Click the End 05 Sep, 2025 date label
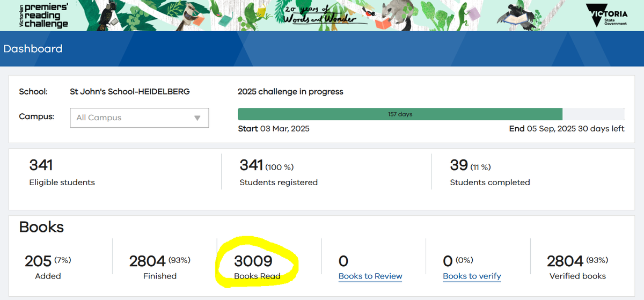 (542, 129)
